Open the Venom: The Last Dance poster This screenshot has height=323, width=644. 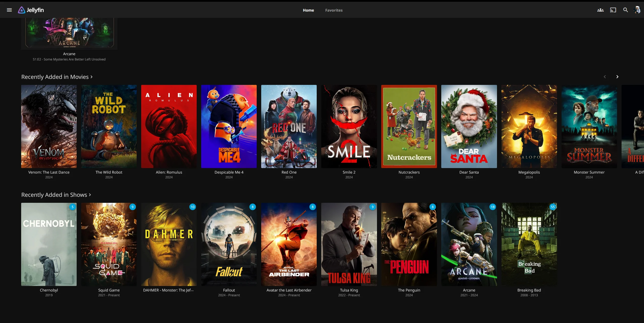coord(49,126)
